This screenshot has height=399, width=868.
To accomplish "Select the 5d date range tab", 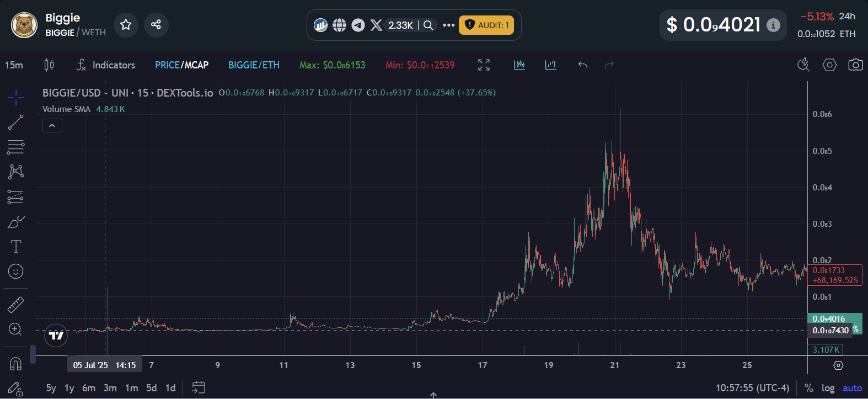I will point(151,388).
